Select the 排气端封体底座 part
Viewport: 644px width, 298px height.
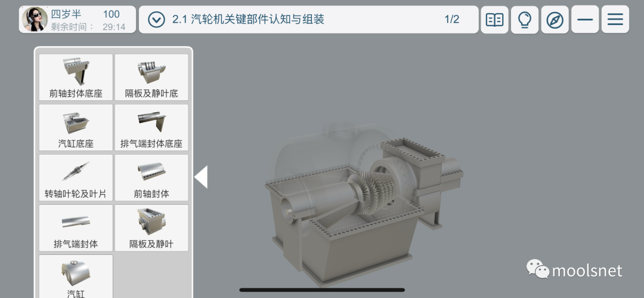click(151, 128)
